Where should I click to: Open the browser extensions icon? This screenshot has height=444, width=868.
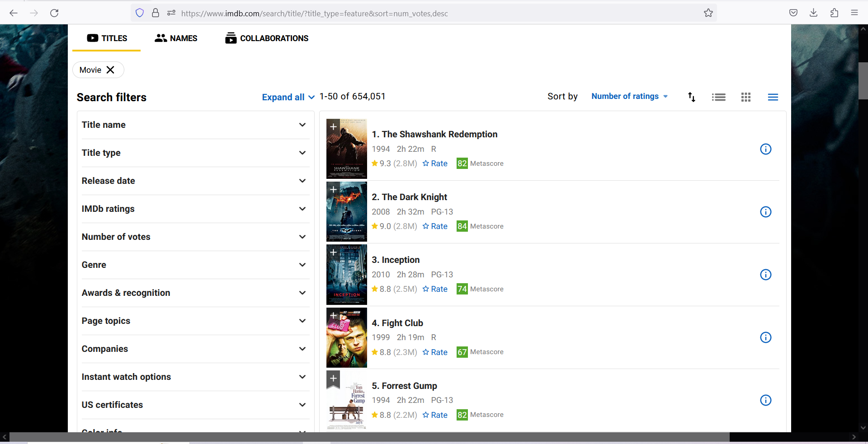(x=834, y=13)
